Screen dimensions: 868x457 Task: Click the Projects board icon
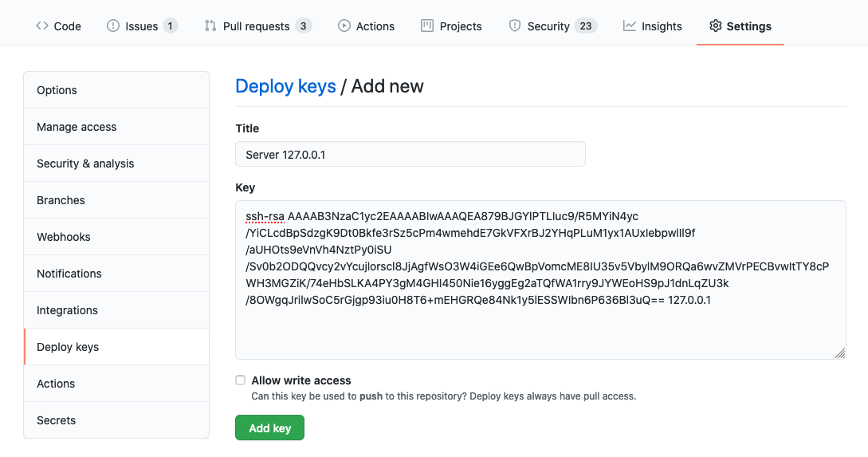[427, 26]
